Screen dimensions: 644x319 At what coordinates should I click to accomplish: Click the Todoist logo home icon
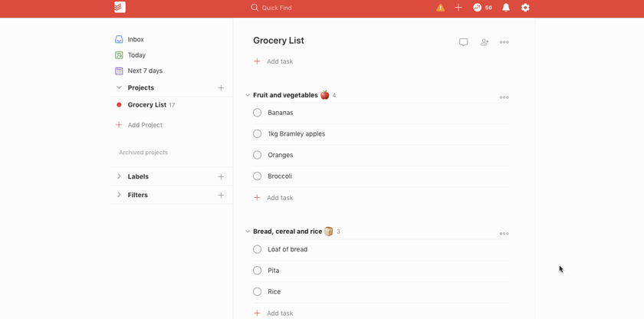[x=120, y=8]
